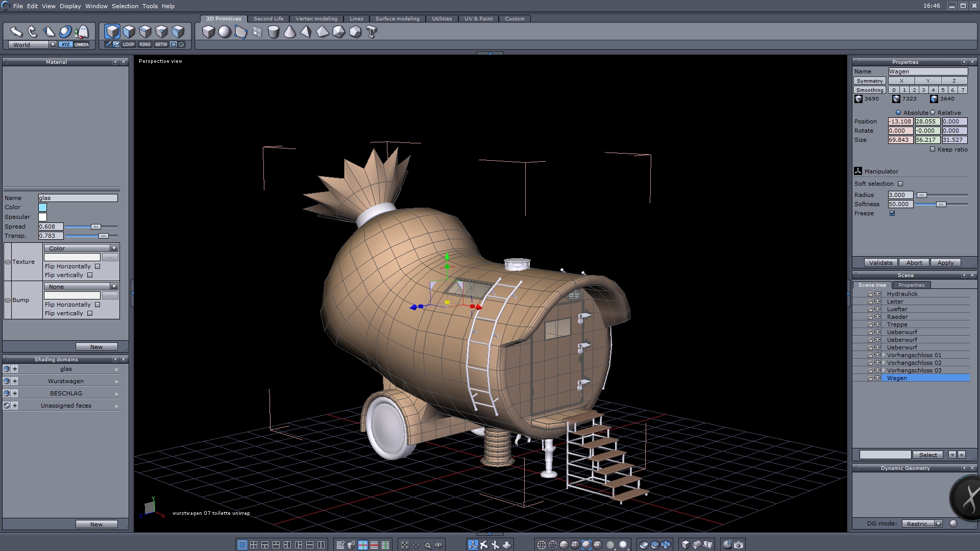Expand the Vorhangschloss 01 tree node
This screenshot has height=551, width=980.
[884, 355]
